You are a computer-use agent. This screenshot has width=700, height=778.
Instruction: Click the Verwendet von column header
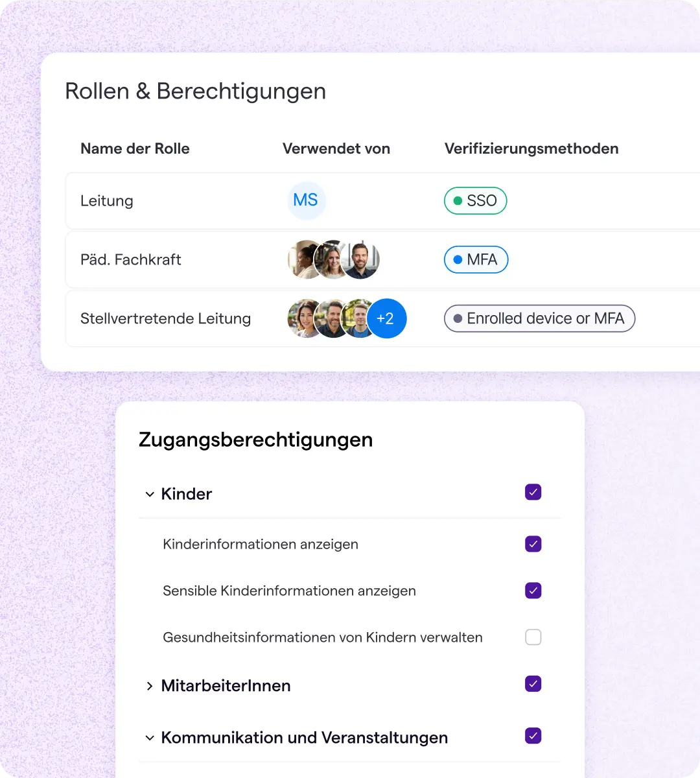pyautogui.click(x=336, y=148)
